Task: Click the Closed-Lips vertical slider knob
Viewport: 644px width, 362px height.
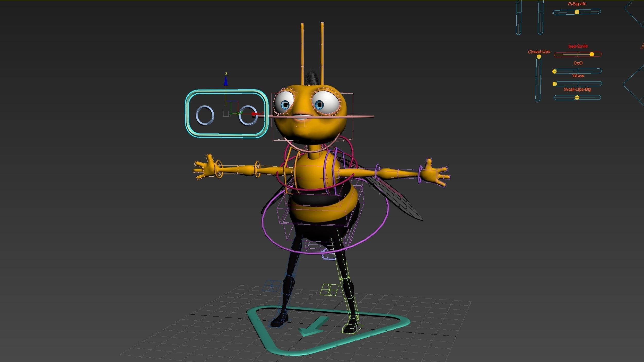Action: coord(539,57)
